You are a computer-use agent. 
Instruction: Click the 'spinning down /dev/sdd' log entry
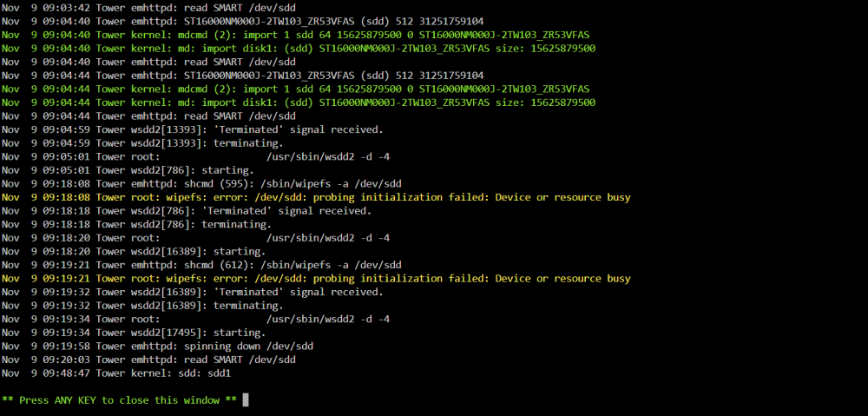pyautogui.click(x=158, y=347)
